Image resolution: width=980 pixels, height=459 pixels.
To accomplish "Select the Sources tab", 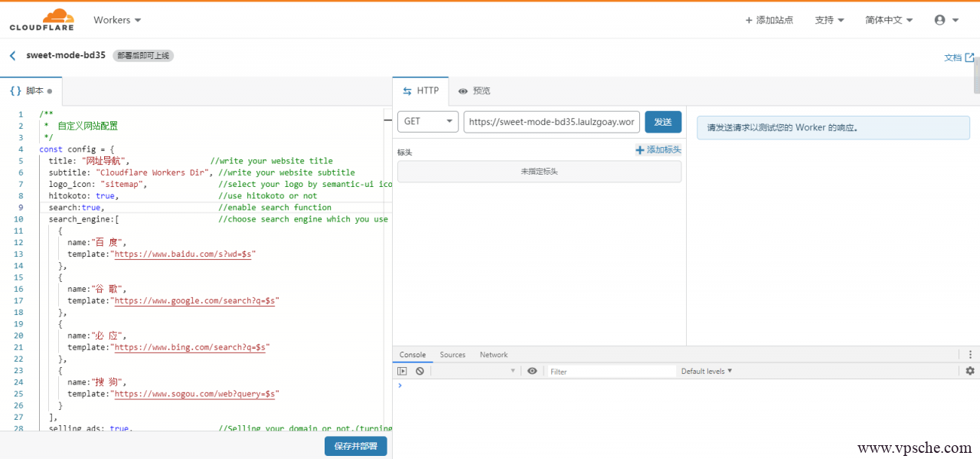I will tap(452, 355).
